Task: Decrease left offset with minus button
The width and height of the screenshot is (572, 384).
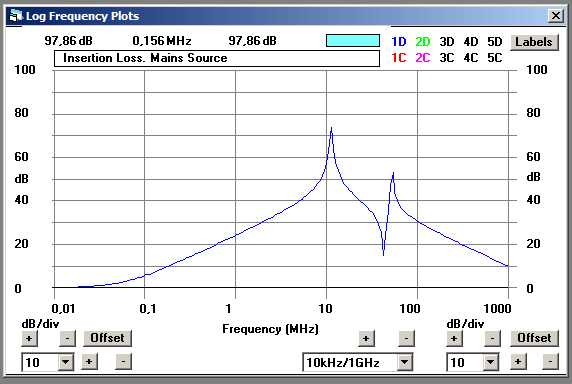Action: coord(123,362)
